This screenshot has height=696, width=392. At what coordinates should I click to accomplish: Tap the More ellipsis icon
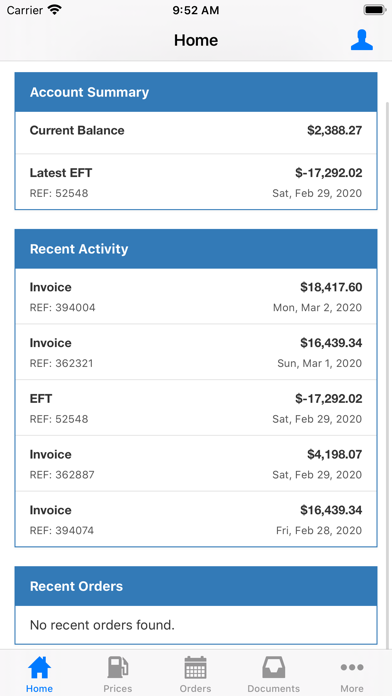point(352,667)
